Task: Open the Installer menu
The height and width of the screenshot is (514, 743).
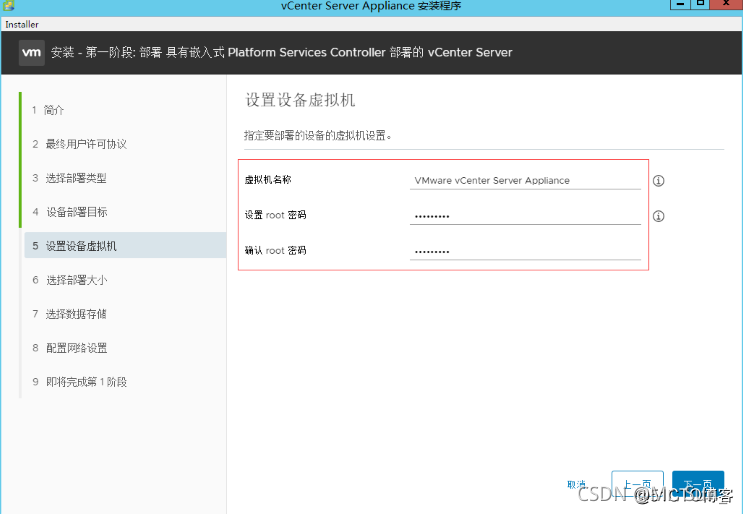Action: pyautogui.click(x=22, y=24)
